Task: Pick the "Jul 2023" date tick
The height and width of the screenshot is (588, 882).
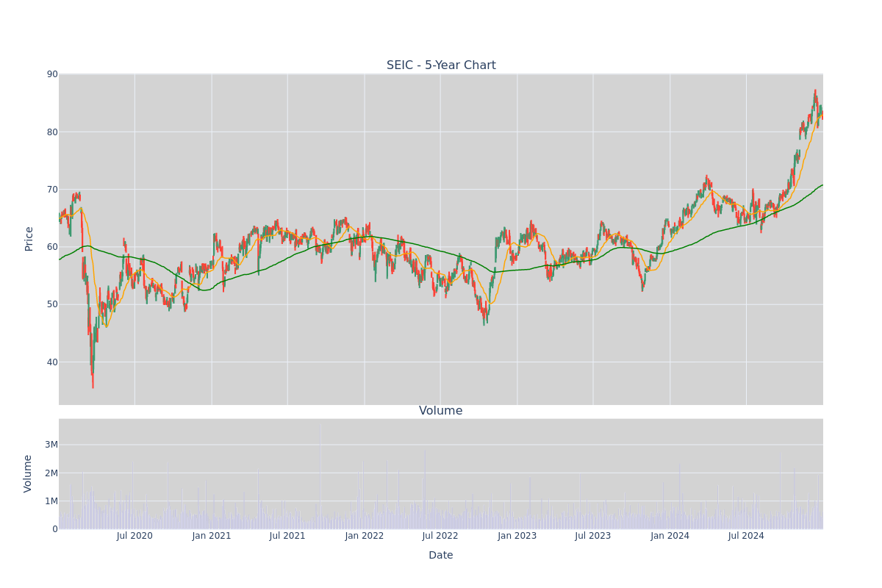Action: coord(593,536)
